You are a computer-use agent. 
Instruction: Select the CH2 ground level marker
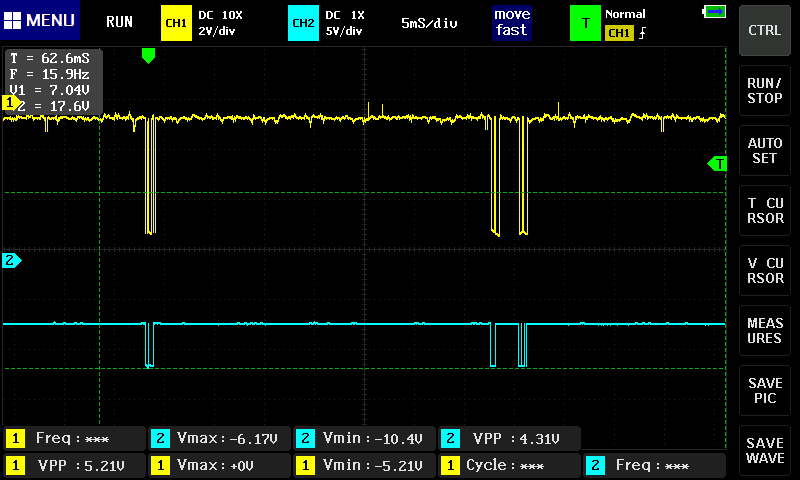click(11, 261)
